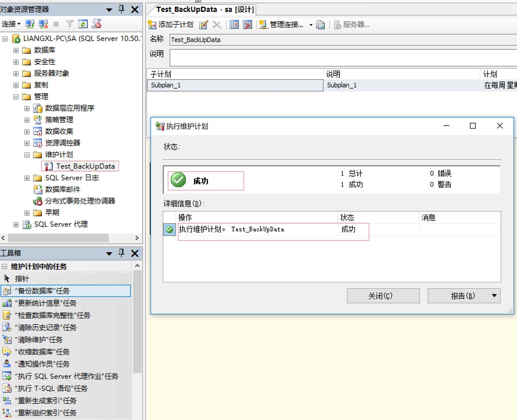Select 数据收集 tree item
This screenshot has height=420, width=517.
(59, 131)
